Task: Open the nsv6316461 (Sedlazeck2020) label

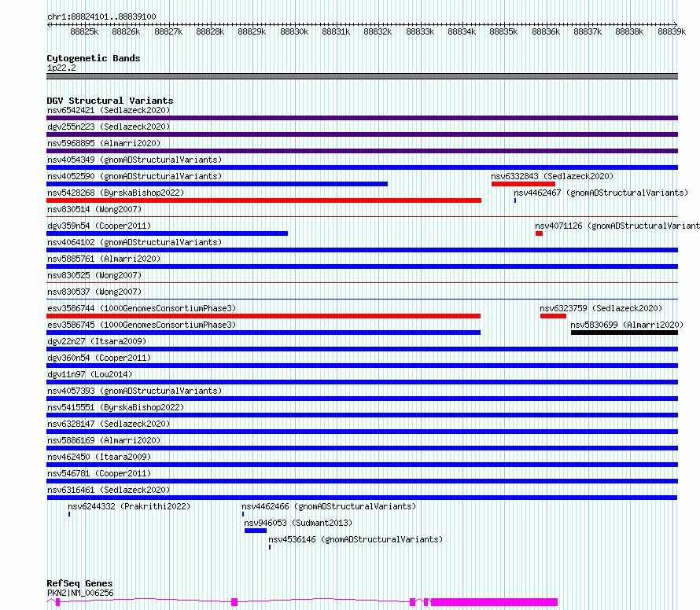Action: tap(109, 490)
